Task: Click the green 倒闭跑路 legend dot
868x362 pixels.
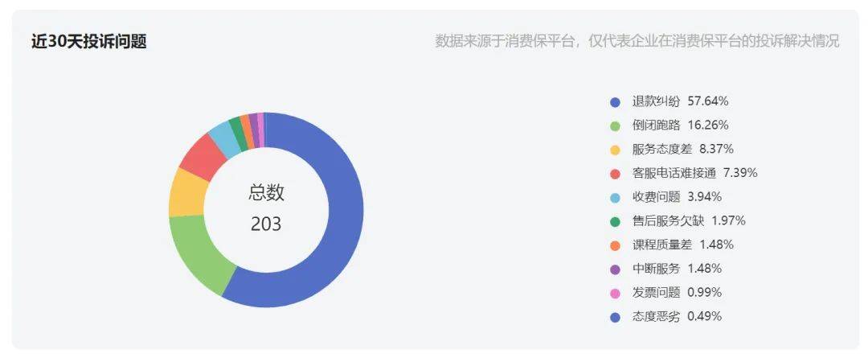Action: pyautogui.click(x=615, y=125)
